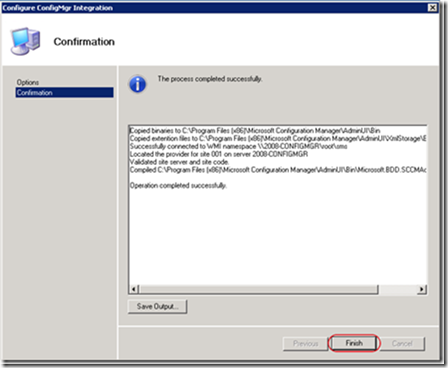This screenshot has width=448, height=368.
Task: Click the horizontal scrollbar thumb in output box
Action: 259,289
